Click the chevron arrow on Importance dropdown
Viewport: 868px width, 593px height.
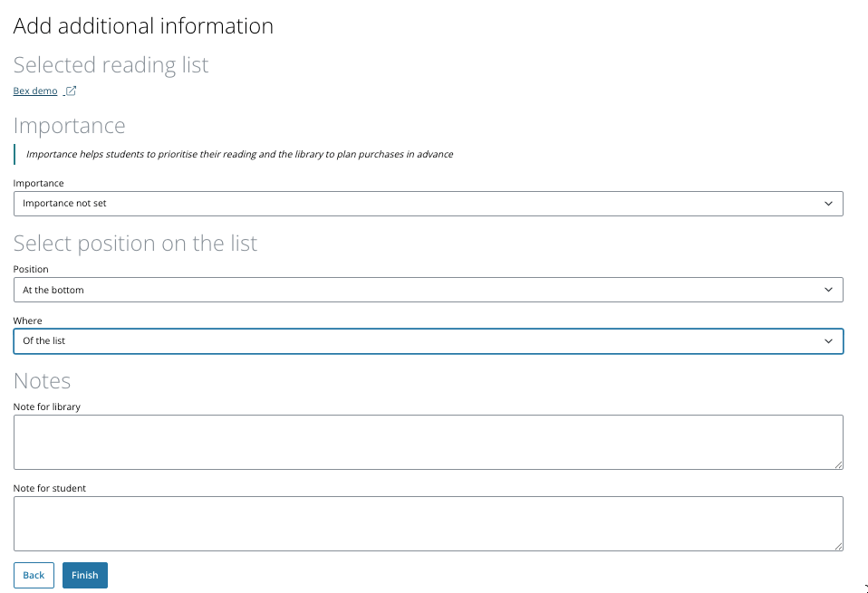828,204
